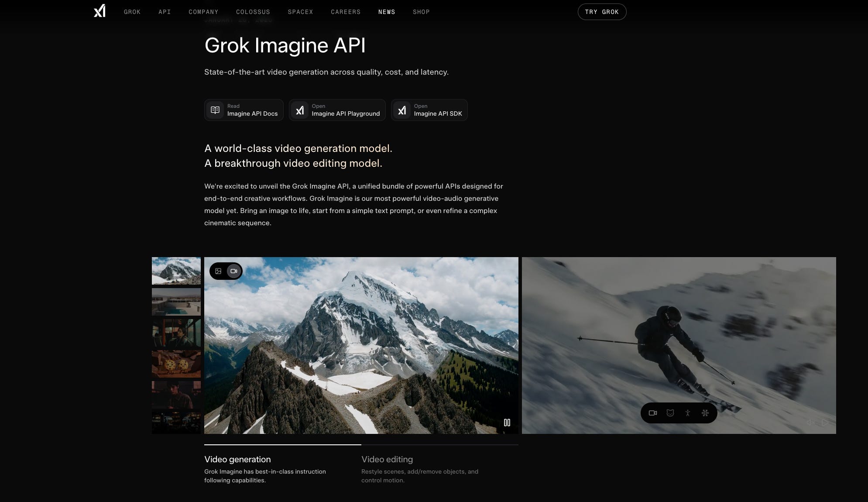Image resolution: width=868 pixels, height=502 pixels.
Task: Open the NEWS menu item
Action: click(x=386, y=12)
